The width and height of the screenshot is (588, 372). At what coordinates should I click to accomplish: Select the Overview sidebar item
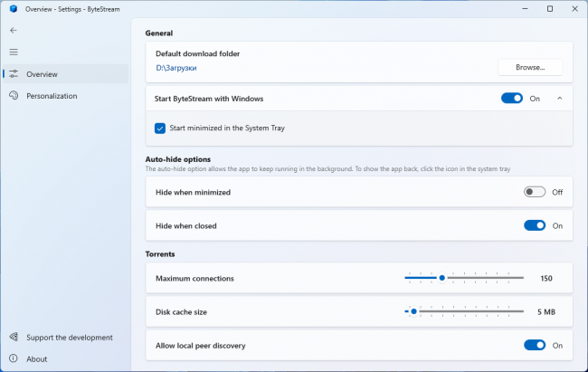coord(66,74)
